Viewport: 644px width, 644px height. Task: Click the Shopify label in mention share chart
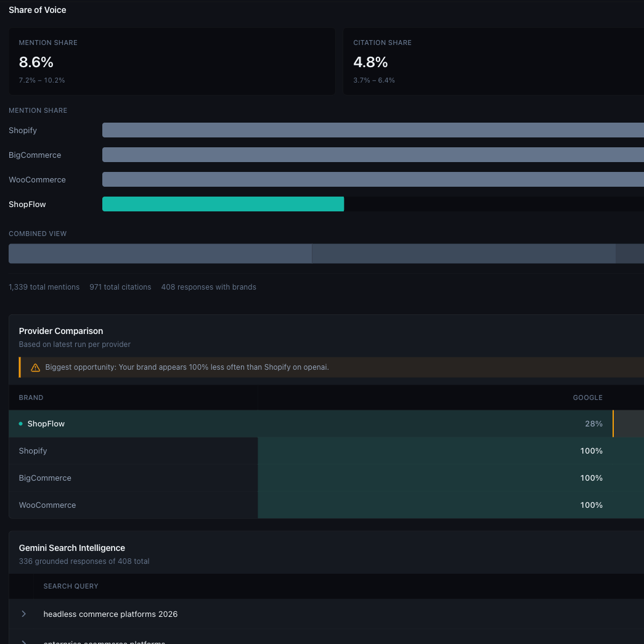pos(23,130)
